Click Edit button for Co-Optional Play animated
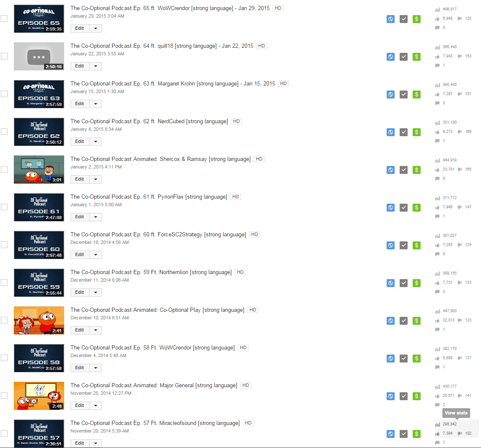 (x=80, y=330)
